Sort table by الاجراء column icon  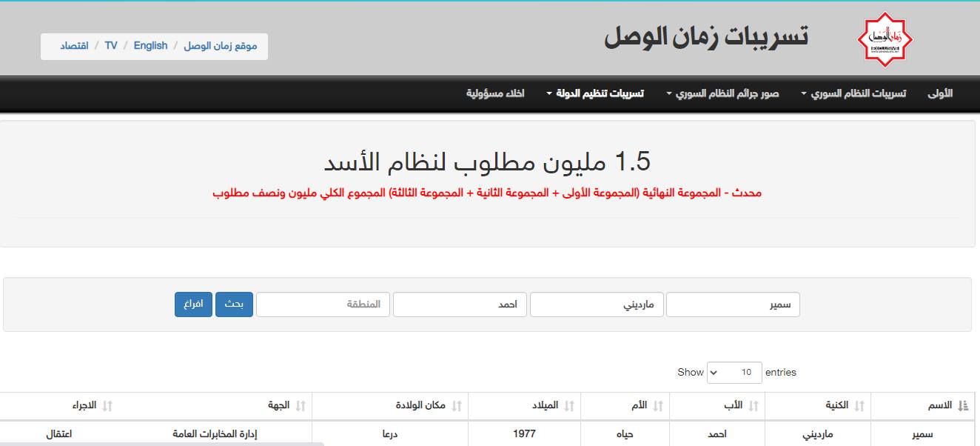pyautogui.click(x=107, y=405)
